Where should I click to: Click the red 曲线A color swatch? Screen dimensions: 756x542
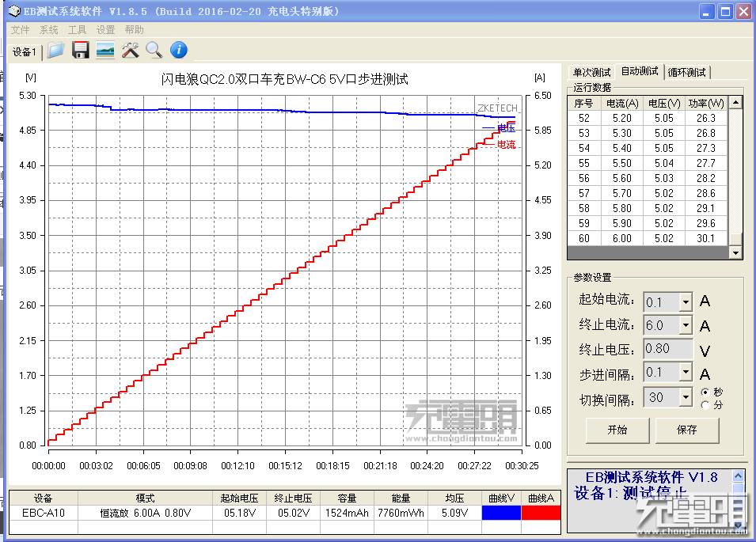[x=541, y=513]
